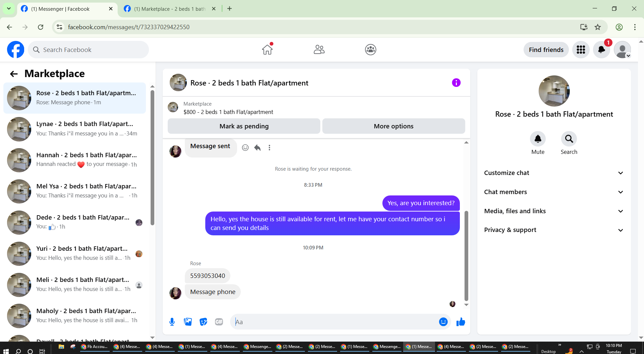Open the emoji picker in message box

pyautogui.click(x=443, y=322)
